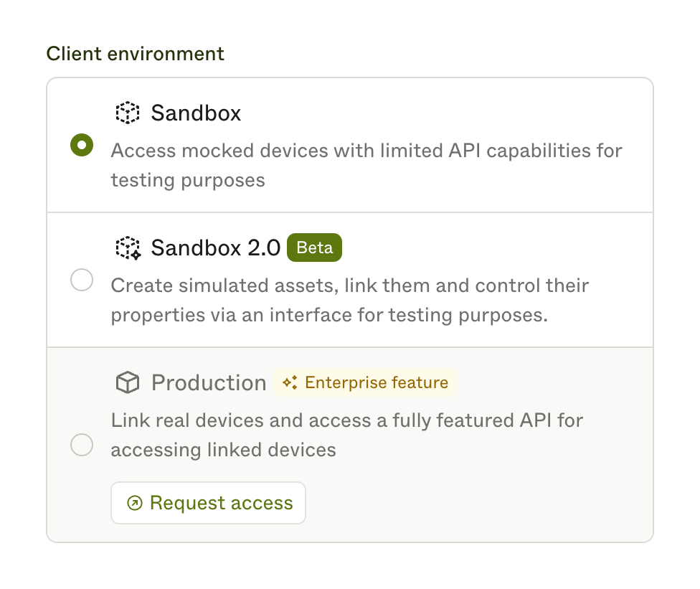Image resolution: width=700 pixels, height=589 pixels.
Task: Click the Enterprise feature badge
Action: [x=364, y=382]
